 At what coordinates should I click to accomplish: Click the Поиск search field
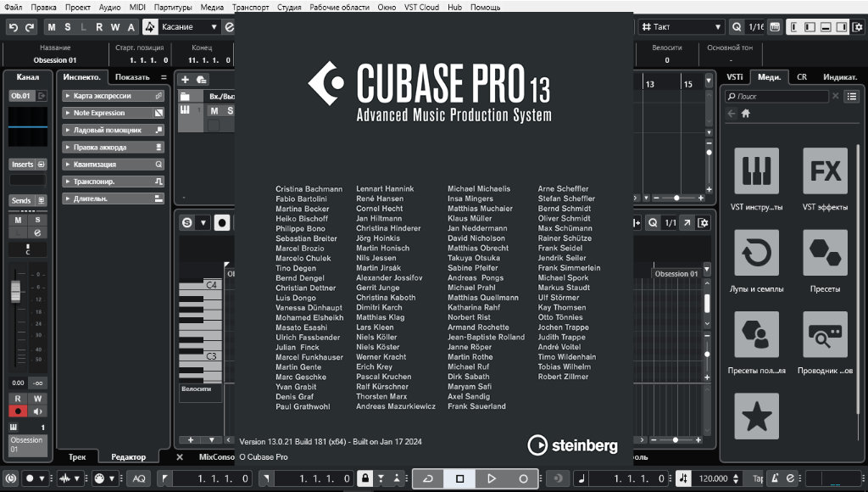pos(776,97)
